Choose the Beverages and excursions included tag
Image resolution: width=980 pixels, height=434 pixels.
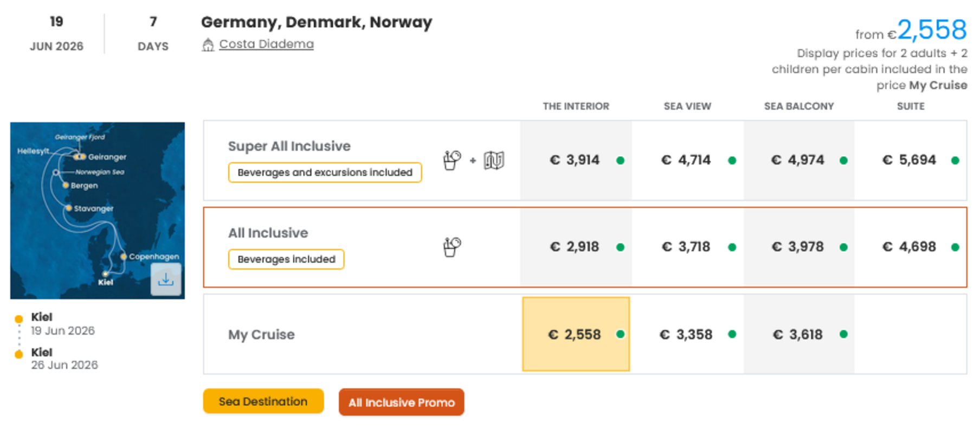coord(325,173)
